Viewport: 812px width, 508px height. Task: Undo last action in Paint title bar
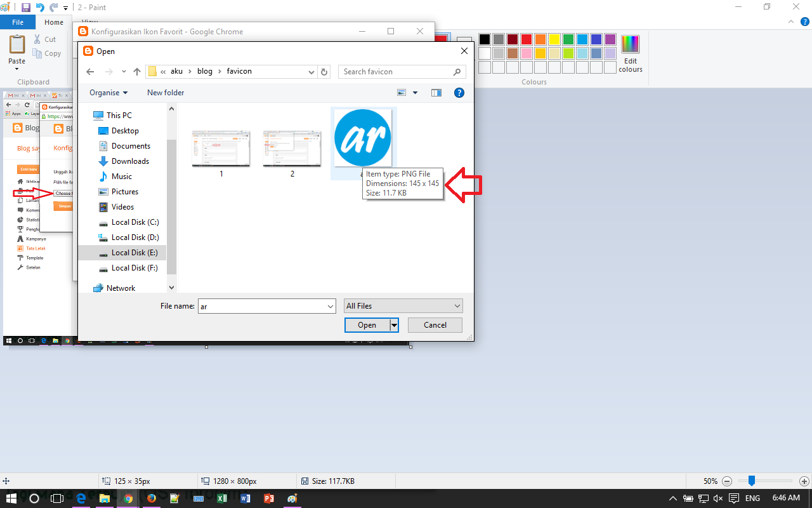[x=40, y=8]
